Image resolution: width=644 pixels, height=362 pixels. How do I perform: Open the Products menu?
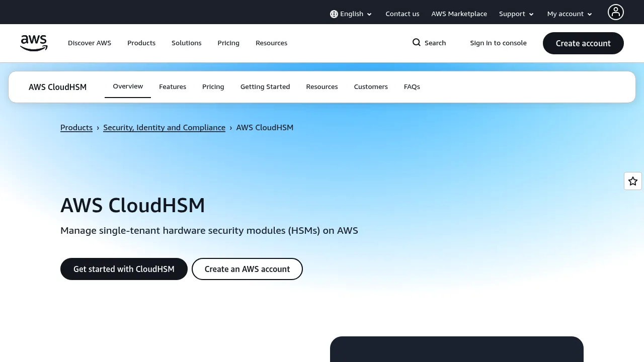coord(141,43)
